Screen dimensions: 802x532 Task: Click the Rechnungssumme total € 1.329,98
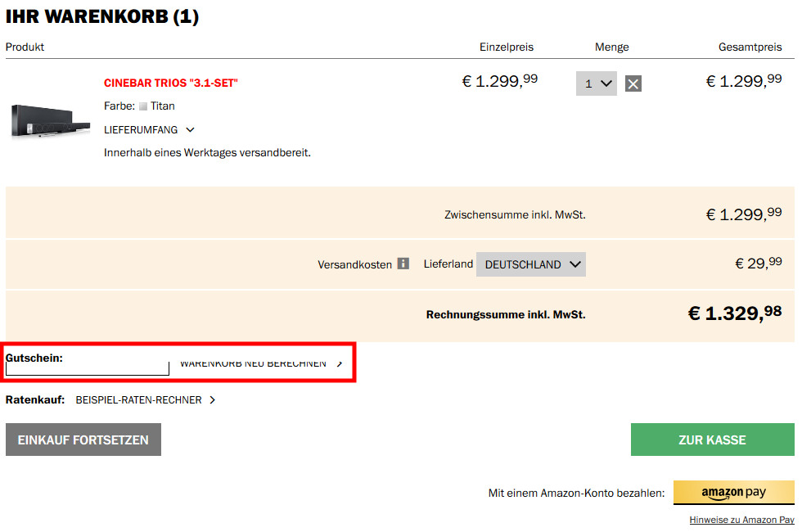point(734,314)
